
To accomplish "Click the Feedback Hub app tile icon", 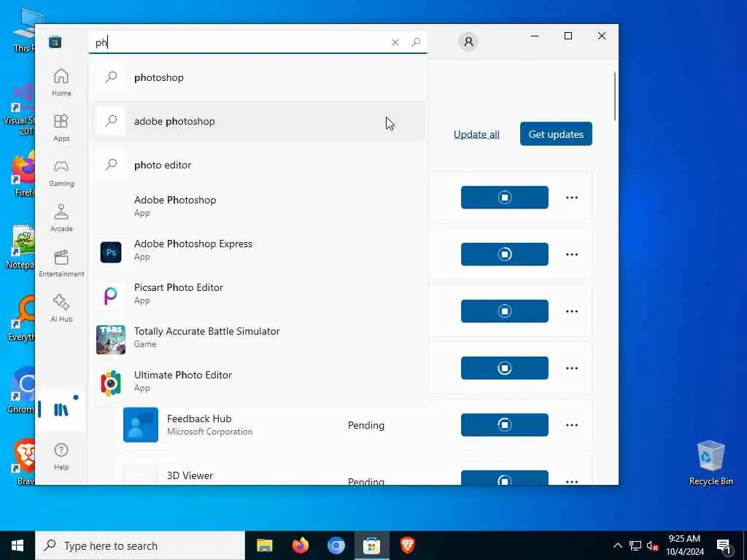I will (x=141, y=425).
